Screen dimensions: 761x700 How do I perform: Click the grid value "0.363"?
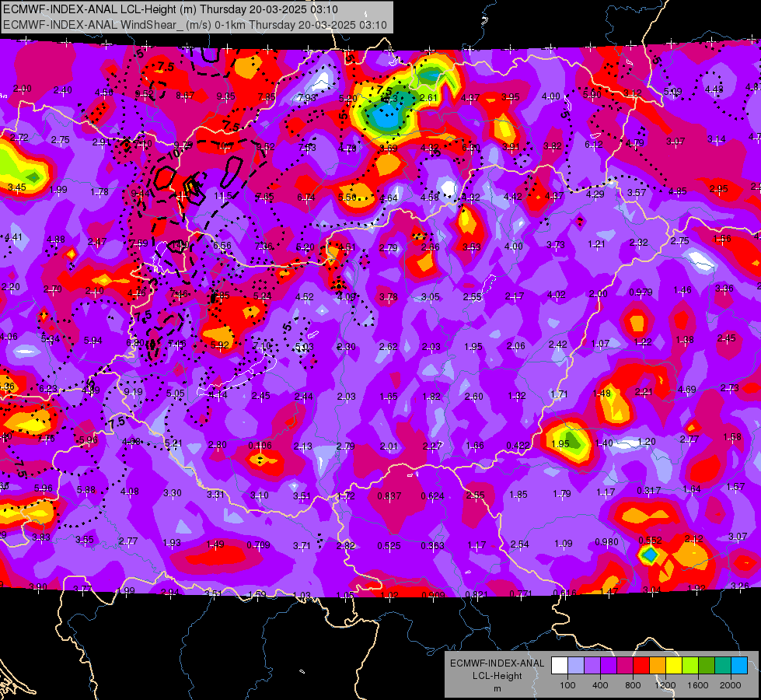coord(432,545)
